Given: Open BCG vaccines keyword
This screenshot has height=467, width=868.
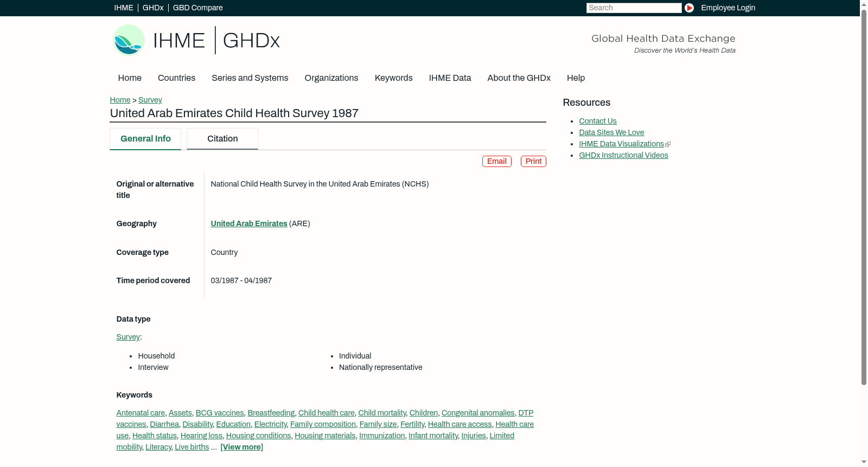Looking at the screenshot, I should pyautogui.click(x=220, y=413).
